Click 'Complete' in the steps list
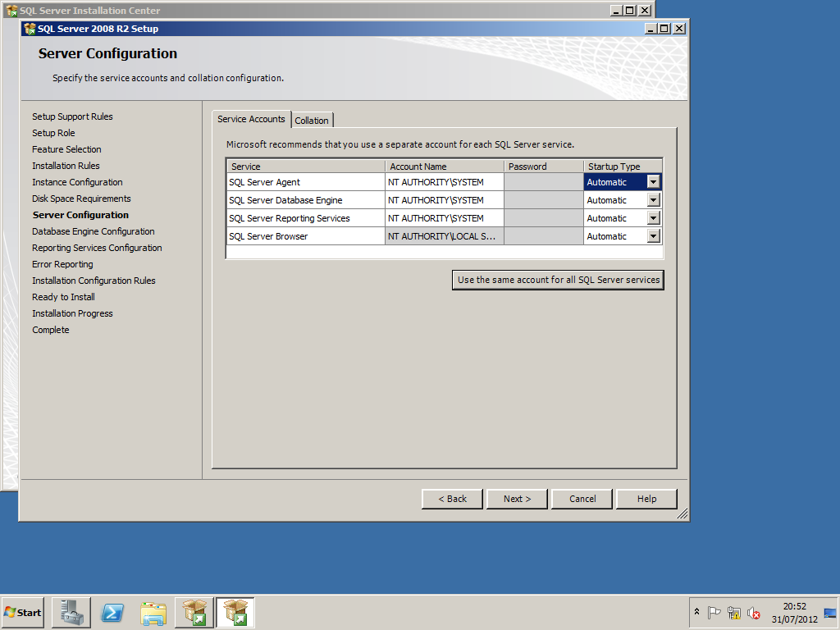The image size is (840, 630). coord(51,330)
